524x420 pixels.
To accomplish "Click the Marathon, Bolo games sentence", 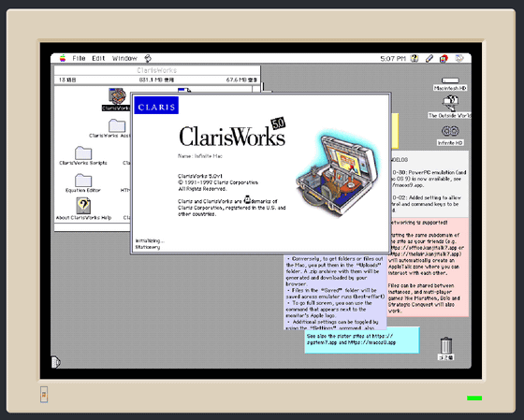I will click(424, 298).
